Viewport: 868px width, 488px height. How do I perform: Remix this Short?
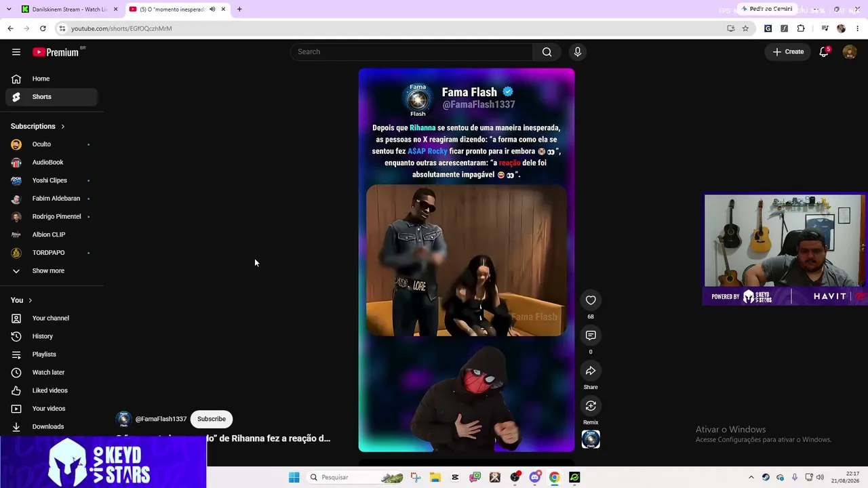[x=591, y=406]
